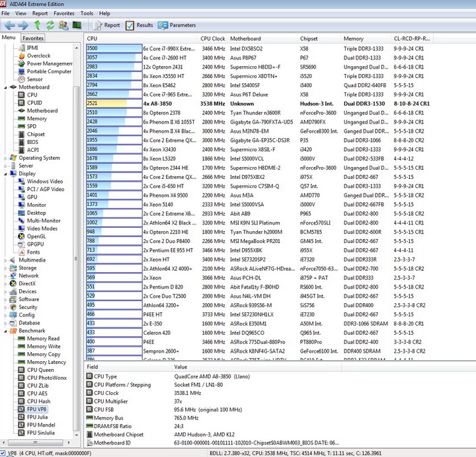The image size is (476, 457).
Task: Select CPU Queen benchmark
Action: (40, 370)
